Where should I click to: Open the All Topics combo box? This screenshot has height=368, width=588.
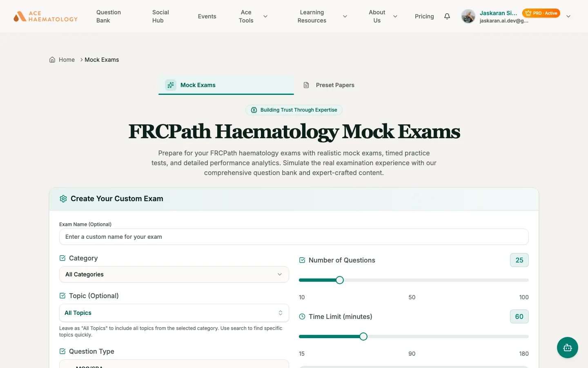pos(174,313)
